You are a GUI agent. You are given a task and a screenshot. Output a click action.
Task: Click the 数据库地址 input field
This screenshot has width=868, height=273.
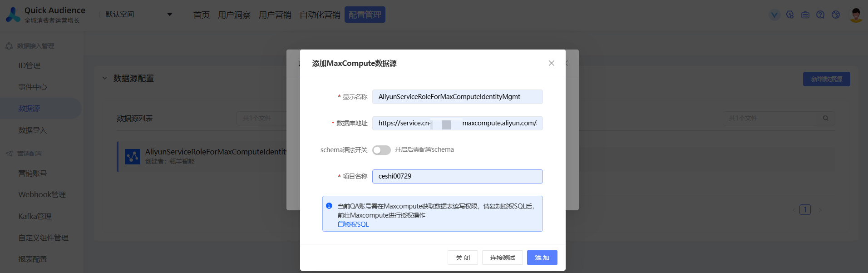[458, 123]
